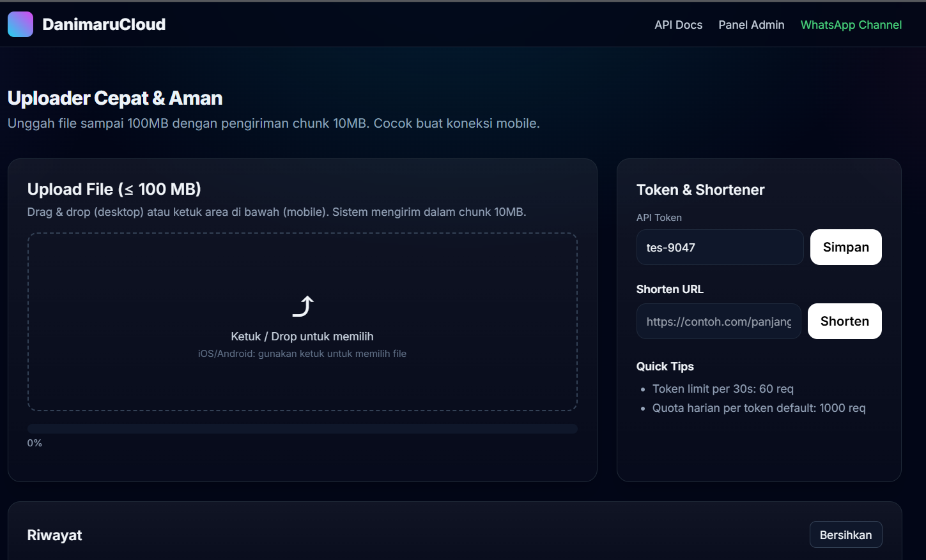The width and height of the screenshot is (926, 560).
Task: Save the token with Simpan button
Action: pos(845,247)
